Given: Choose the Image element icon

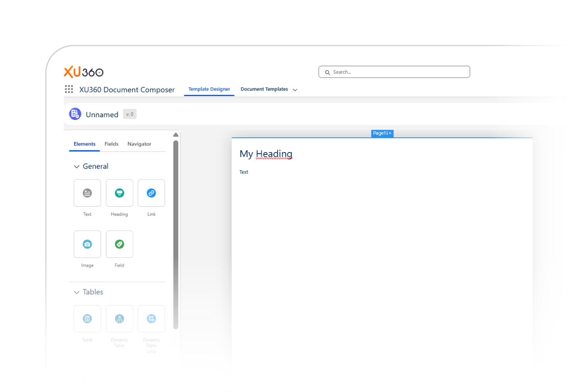Looking at the screenshot, I should 87,244.
